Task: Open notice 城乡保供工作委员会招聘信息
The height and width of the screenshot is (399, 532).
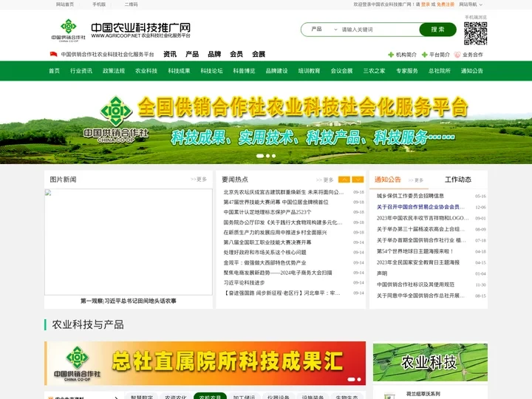Action: pyautogui.click(x=410, y=196)
